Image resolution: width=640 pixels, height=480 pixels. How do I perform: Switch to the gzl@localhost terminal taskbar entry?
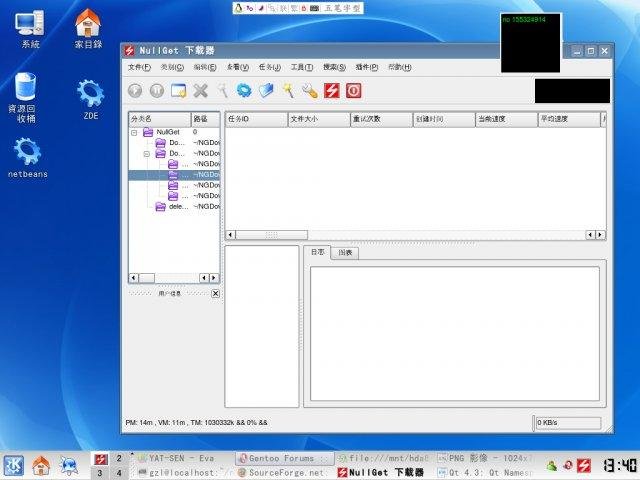click(x=184, y=473)
